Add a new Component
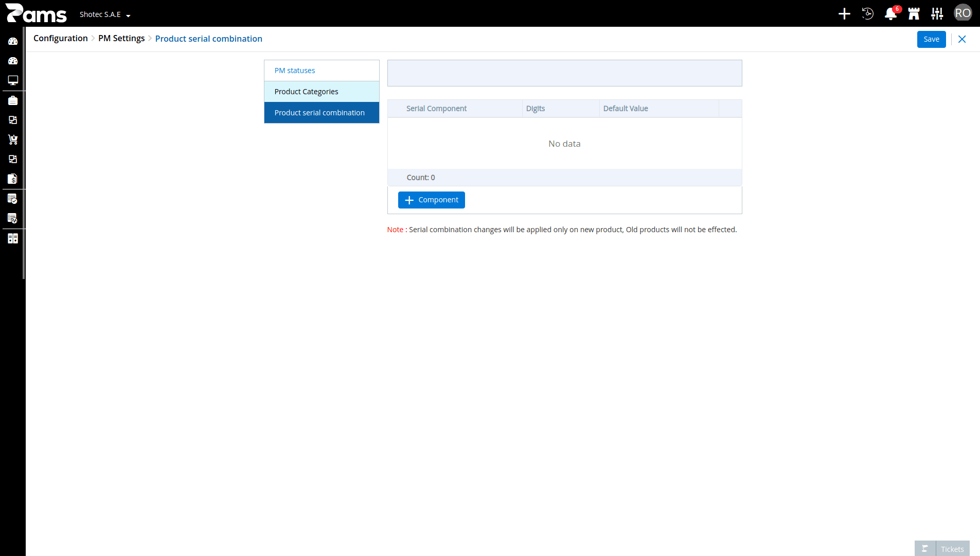The height and width of the screenshot is (556, 980). 431,200
